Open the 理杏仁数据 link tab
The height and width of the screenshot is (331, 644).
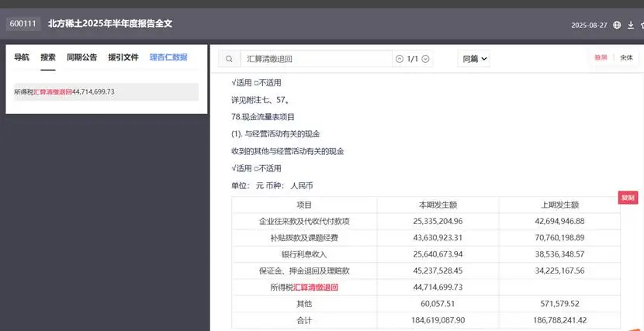coord(168,57)
